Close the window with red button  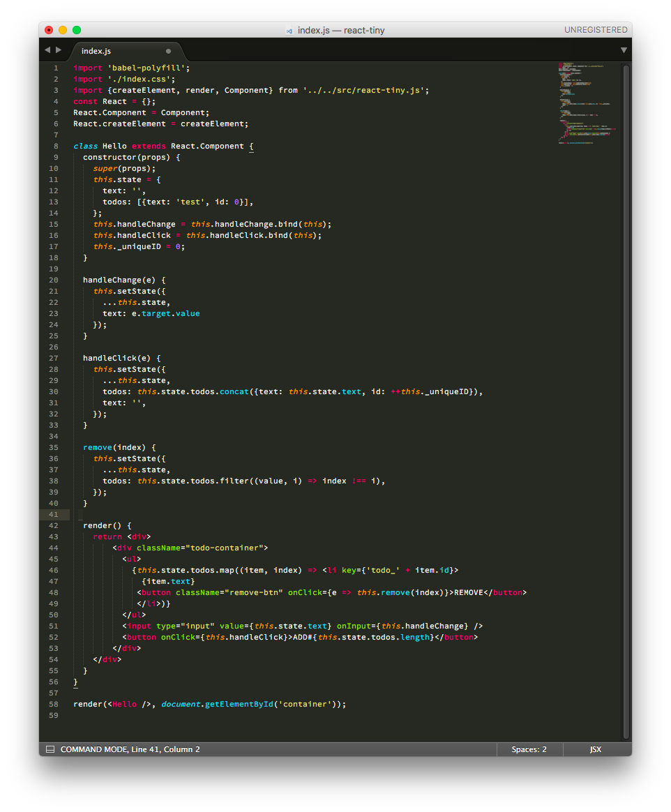49,30
